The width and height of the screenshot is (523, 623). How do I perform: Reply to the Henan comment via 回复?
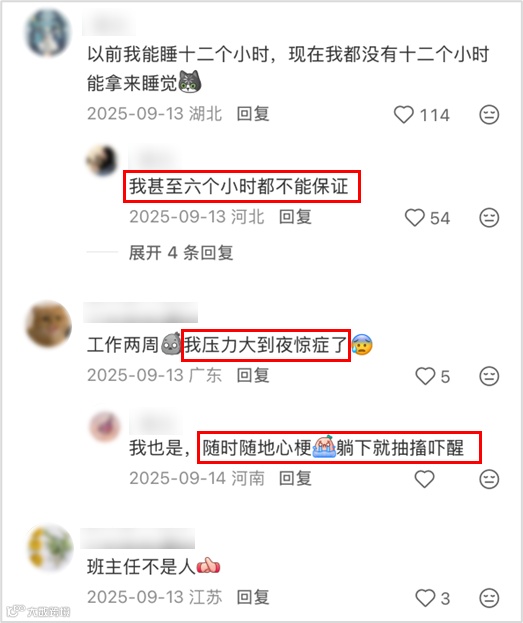coord(295,478)
